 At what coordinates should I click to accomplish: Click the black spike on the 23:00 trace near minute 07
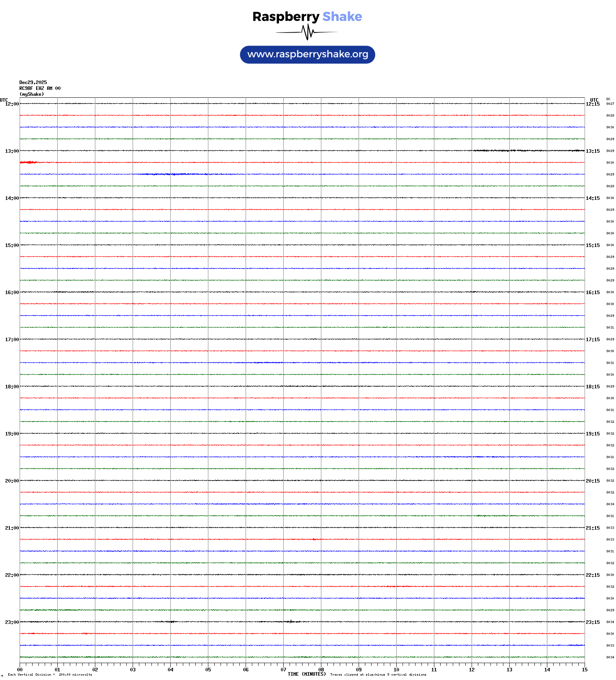coord(290,622)
